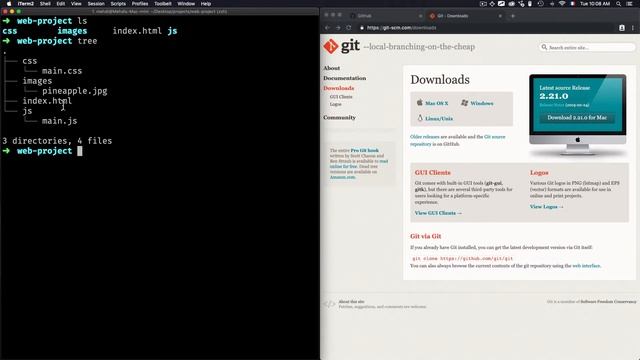
Task: Click the git clone command text
Action: (462, 258)
